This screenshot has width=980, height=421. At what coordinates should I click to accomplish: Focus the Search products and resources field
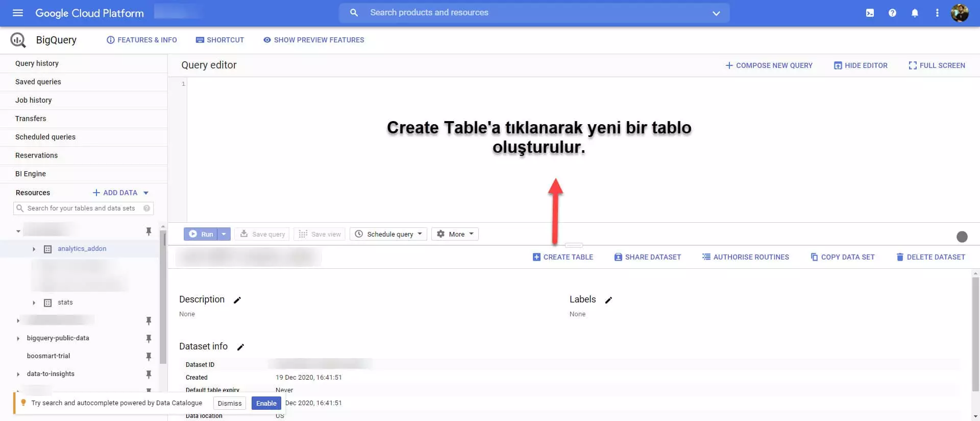pos(534,13)
